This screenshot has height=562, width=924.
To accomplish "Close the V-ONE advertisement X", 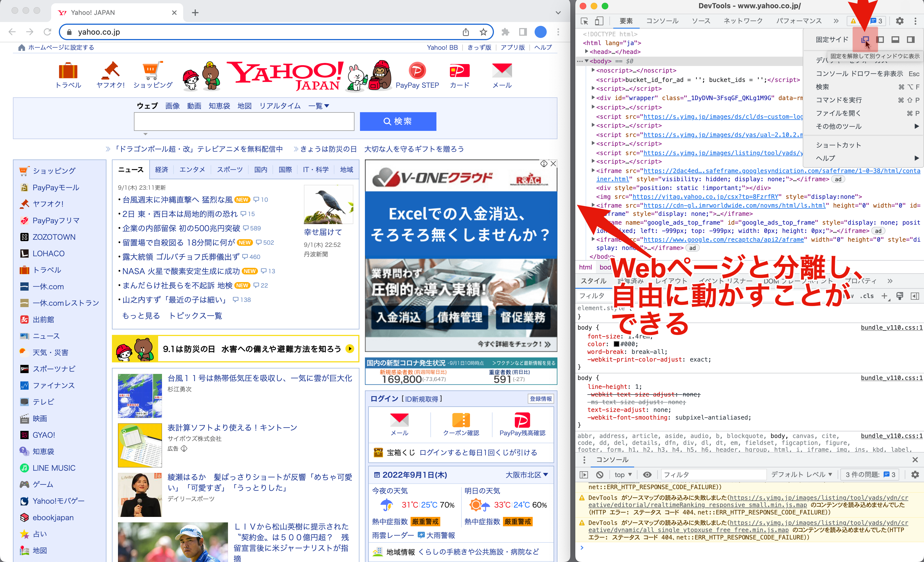I will click(553, 164).
